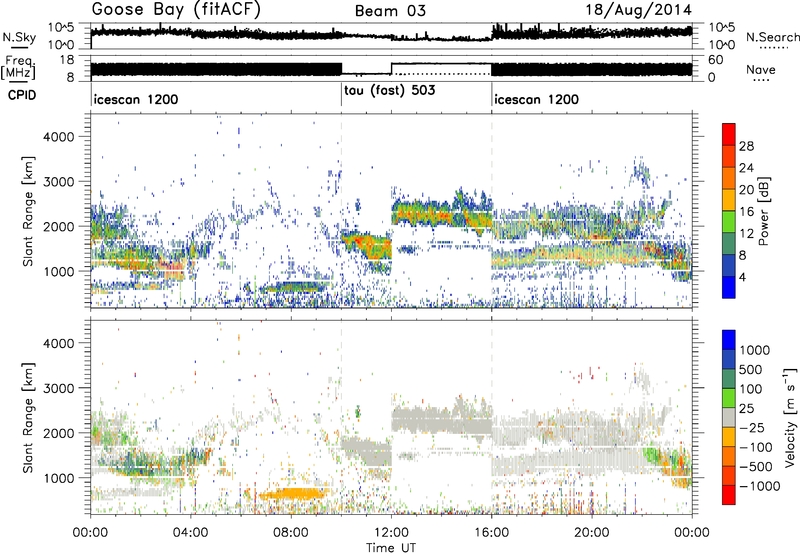Click the '60' Nave axis tick label
The width and height of the screenshot is (800, 554).
(716, 60)
